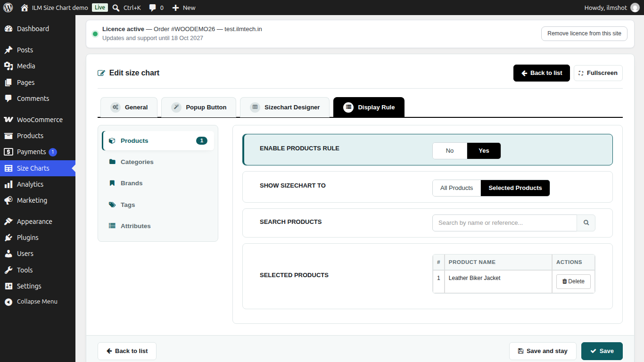Click the WooCommerce logo icon in sidebar
This screenshot has width=644, height=362.
pyautogui.click(x=8, y=120)
